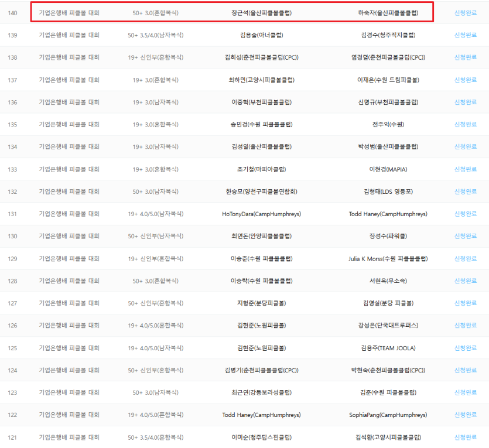
Task: Click 신청완료 in row 131
Action: tap(465, 214)
